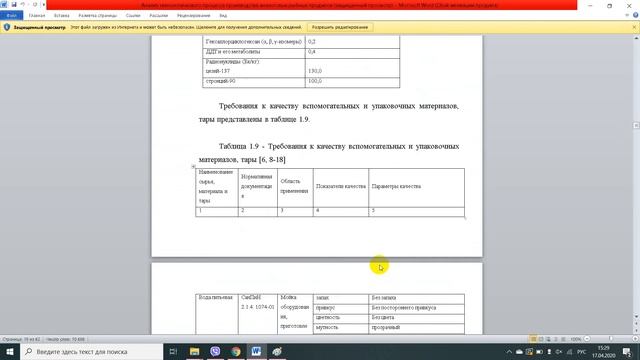The height and width of the screenshot is (360, 640).
Task: Click the word count in status bar
Action: (x=65, y=339)
